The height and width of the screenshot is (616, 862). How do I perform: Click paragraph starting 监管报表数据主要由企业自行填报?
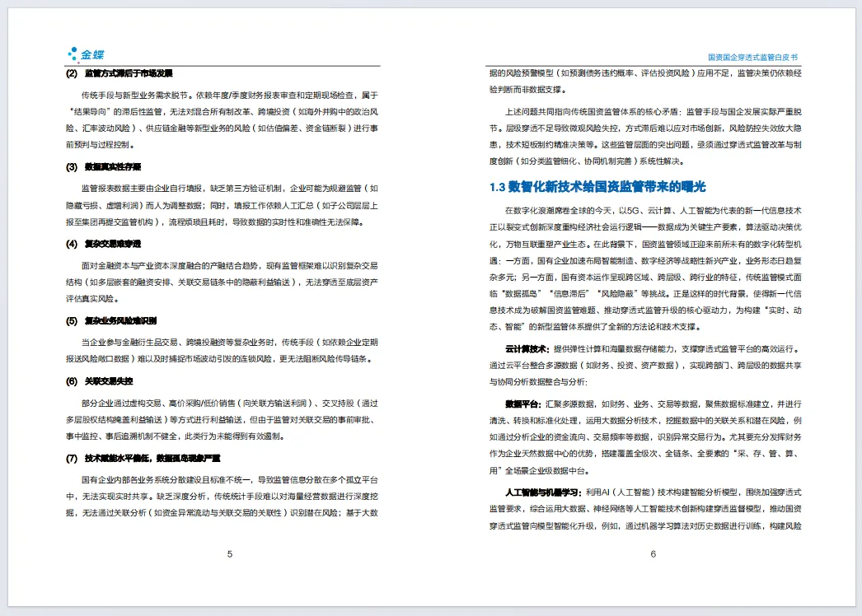point(223,206)
